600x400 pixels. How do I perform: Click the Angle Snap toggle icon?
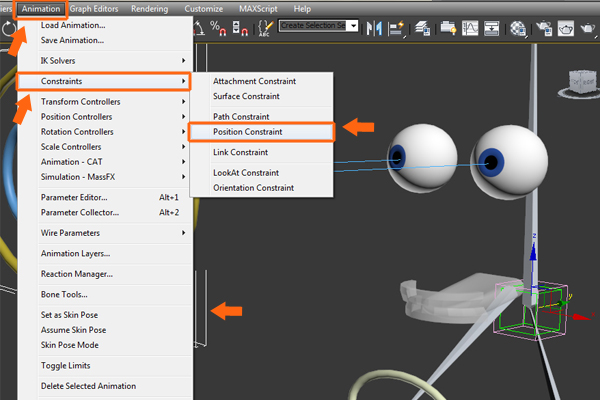pos(199,28)
